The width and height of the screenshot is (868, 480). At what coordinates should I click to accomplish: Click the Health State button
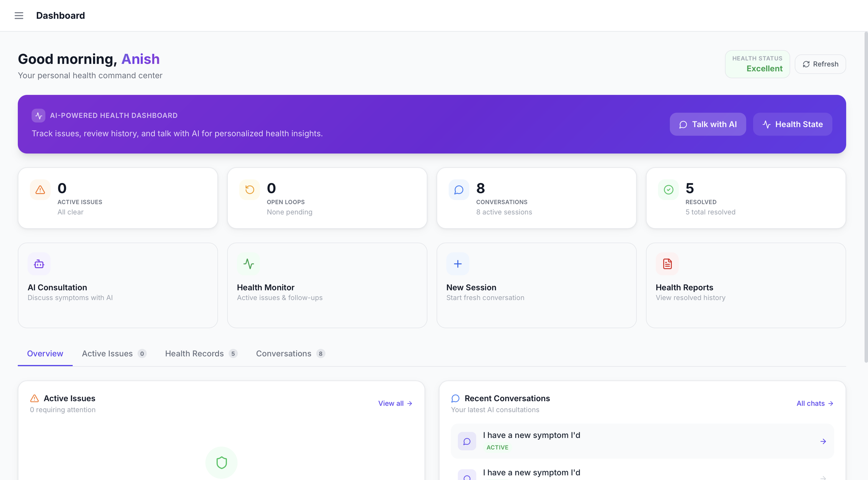[792, 124]
